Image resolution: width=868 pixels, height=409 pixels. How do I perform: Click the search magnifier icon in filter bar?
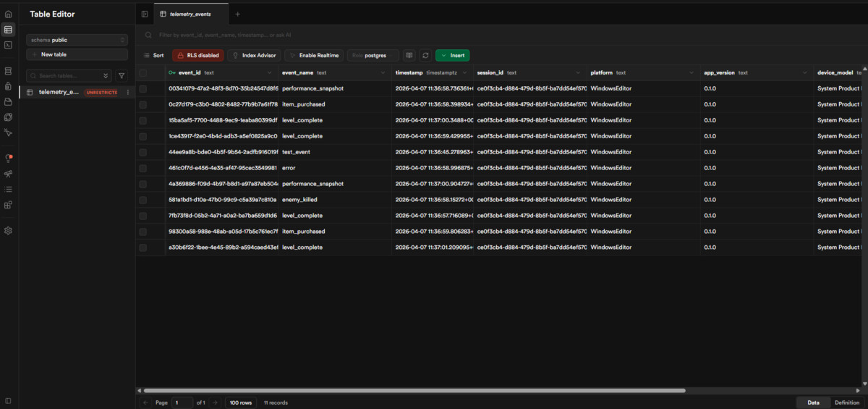pos(148,35)
